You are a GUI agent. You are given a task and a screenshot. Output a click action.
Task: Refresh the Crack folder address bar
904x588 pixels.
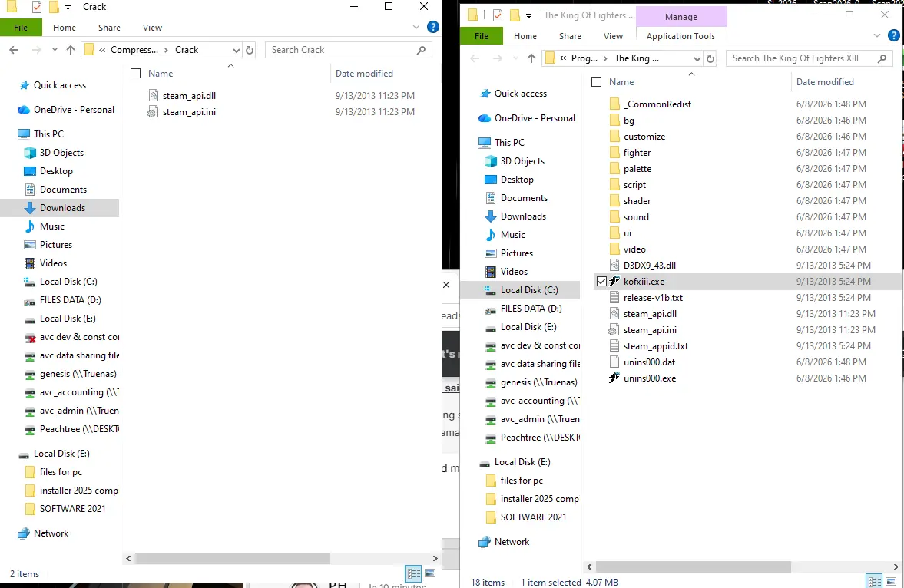click(x=250, y=50)
